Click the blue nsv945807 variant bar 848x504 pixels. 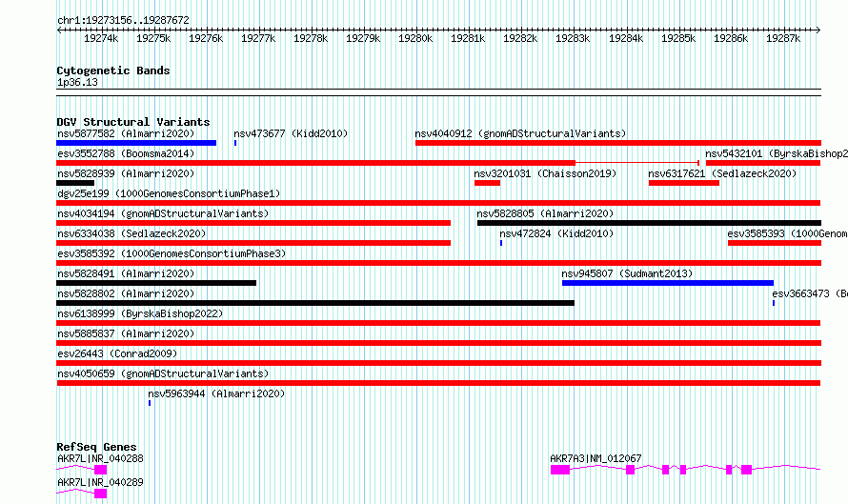(668, 283)
